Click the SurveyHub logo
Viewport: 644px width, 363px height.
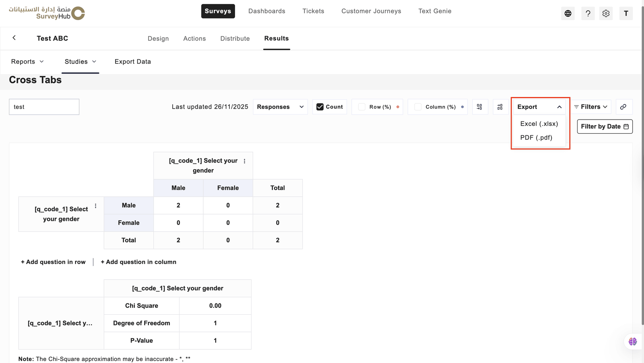click(x=47, y=13)
